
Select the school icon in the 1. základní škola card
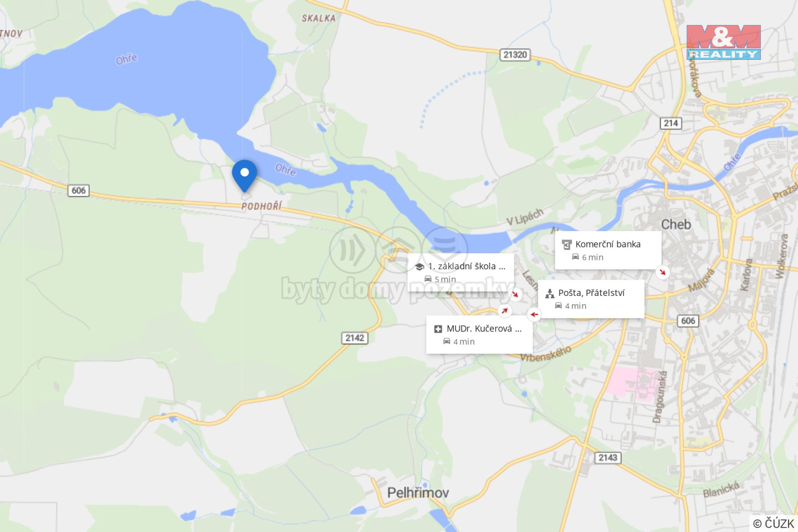420,267
